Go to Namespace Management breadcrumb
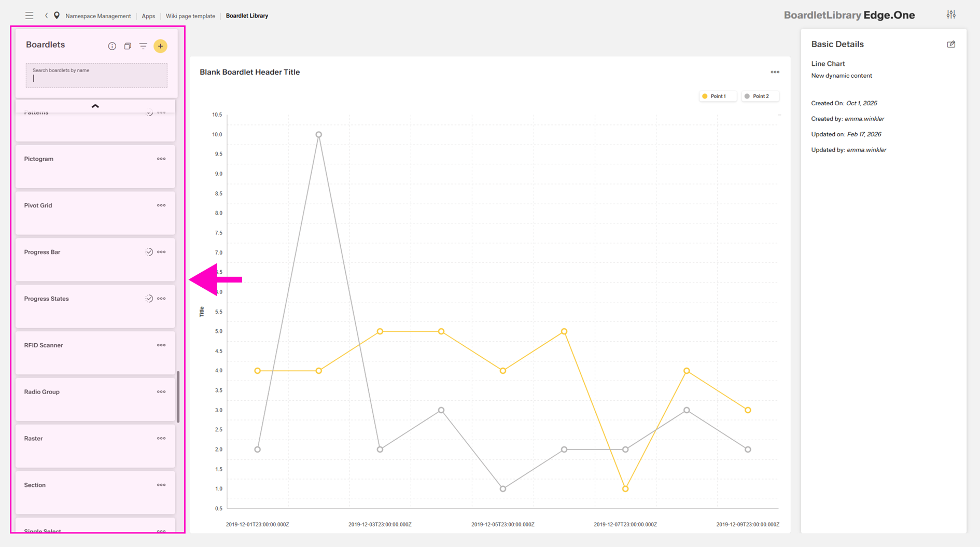The image size is (980, 547). [98, 16]
